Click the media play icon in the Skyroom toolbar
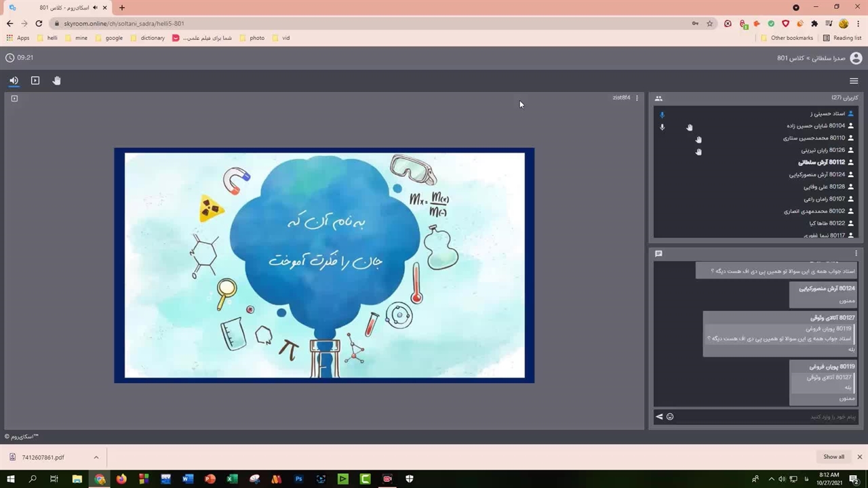Screen dimensions: 868x488 pyautogui.click(x=35, y=81)
